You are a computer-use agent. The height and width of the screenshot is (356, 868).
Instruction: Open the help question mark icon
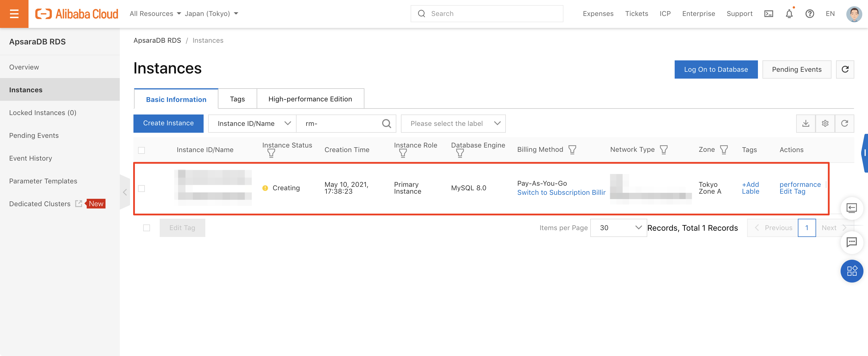(x=809, y=14)
